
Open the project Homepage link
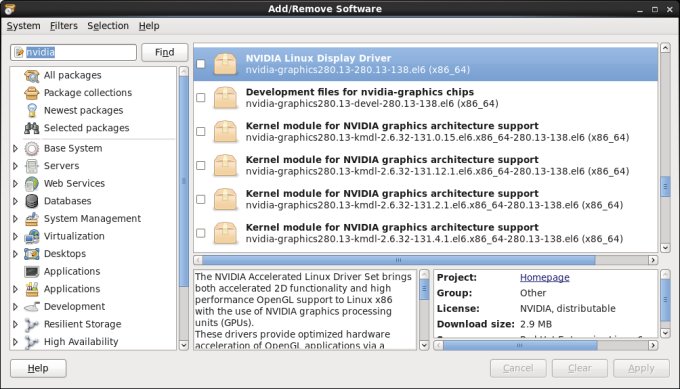[x=545, y=278]
